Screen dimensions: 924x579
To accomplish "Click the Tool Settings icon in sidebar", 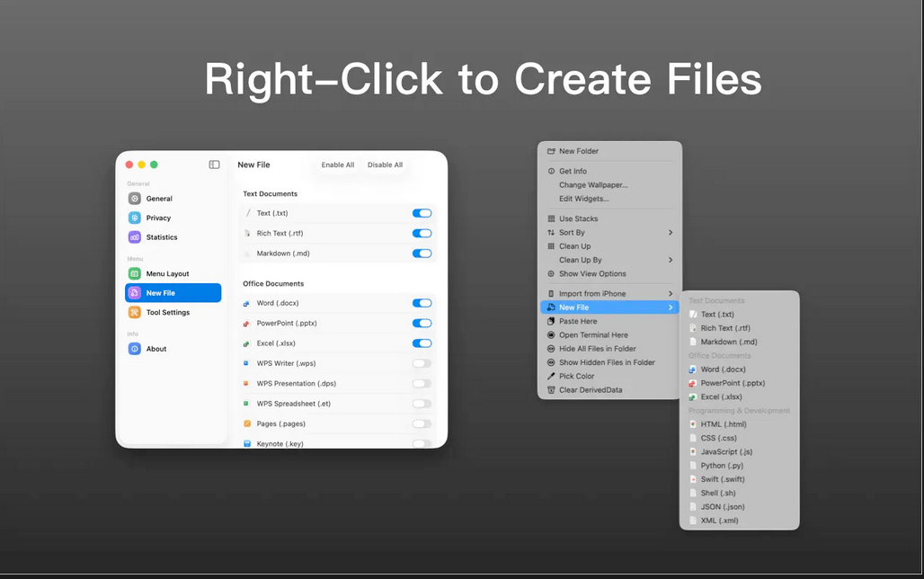I will (x=134, y=313).
